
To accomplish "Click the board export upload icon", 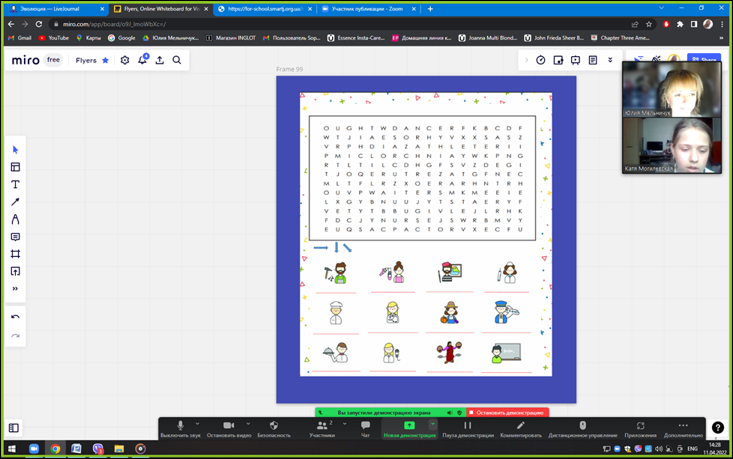I will coord(159,60).
